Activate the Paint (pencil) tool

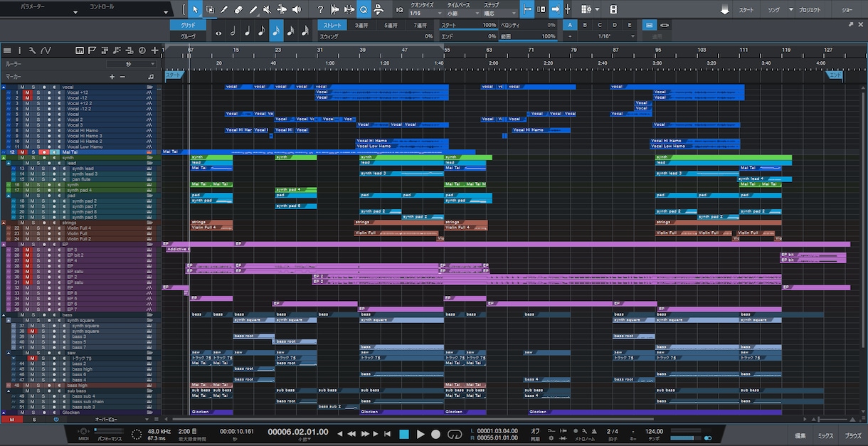click(253, 9)
